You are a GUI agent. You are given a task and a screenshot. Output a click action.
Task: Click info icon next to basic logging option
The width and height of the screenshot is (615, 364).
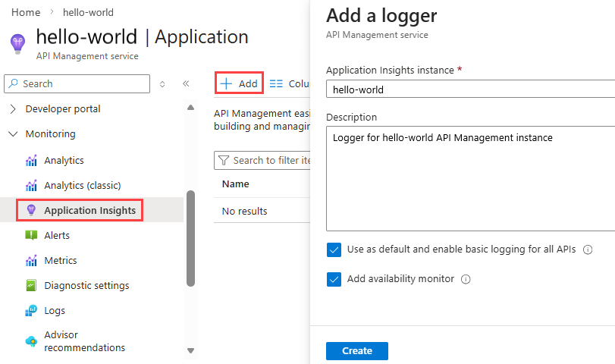(x=588, y=249)
